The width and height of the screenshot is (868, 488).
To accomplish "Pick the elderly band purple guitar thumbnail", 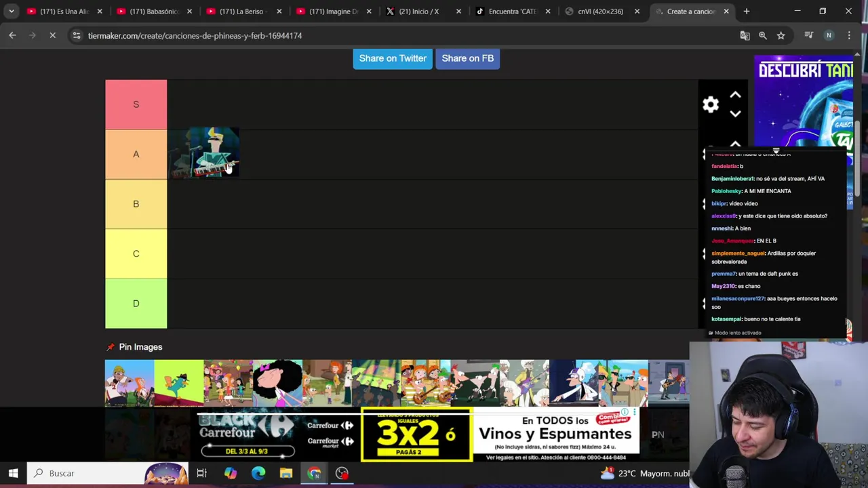I will [524, 383].
